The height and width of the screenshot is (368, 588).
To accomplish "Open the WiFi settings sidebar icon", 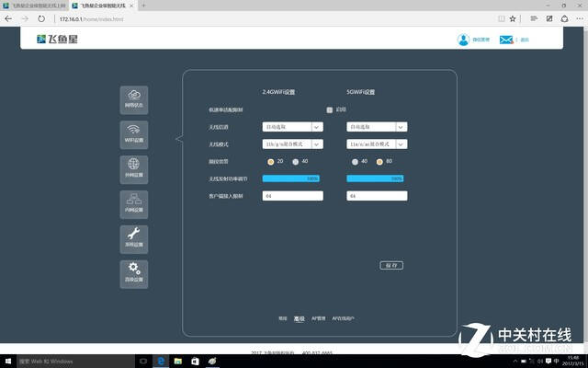I will pyautogui.click(x=134, y=135).
